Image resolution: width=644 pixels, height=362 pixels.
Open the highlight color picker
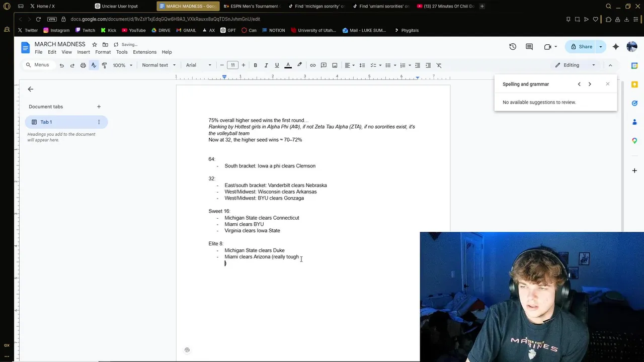pyautogui.click(x=299, y=65)
